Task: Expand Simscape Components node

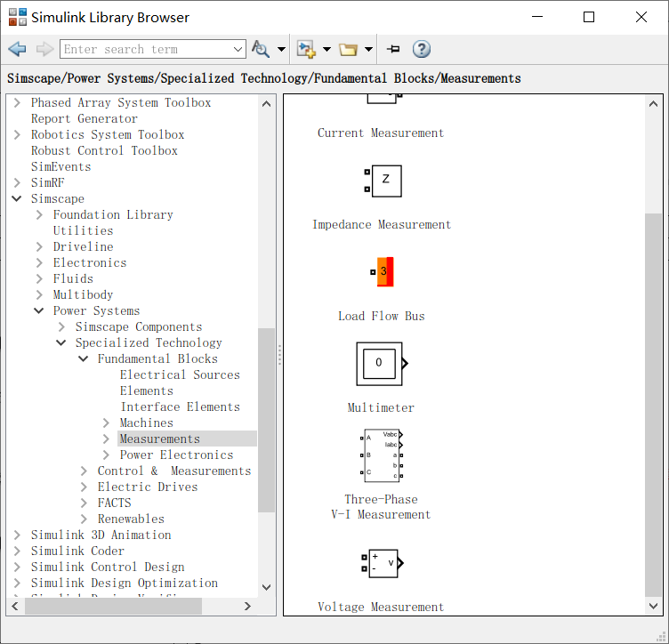Action: [x=61, y=327]
